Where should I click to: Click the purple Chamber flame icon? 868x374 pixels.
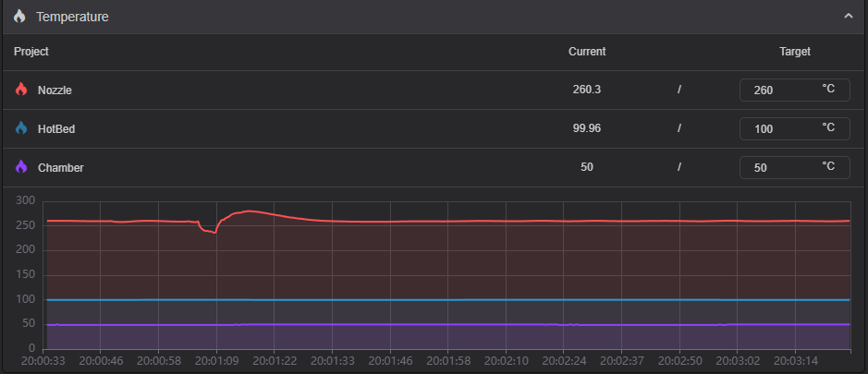21,168
